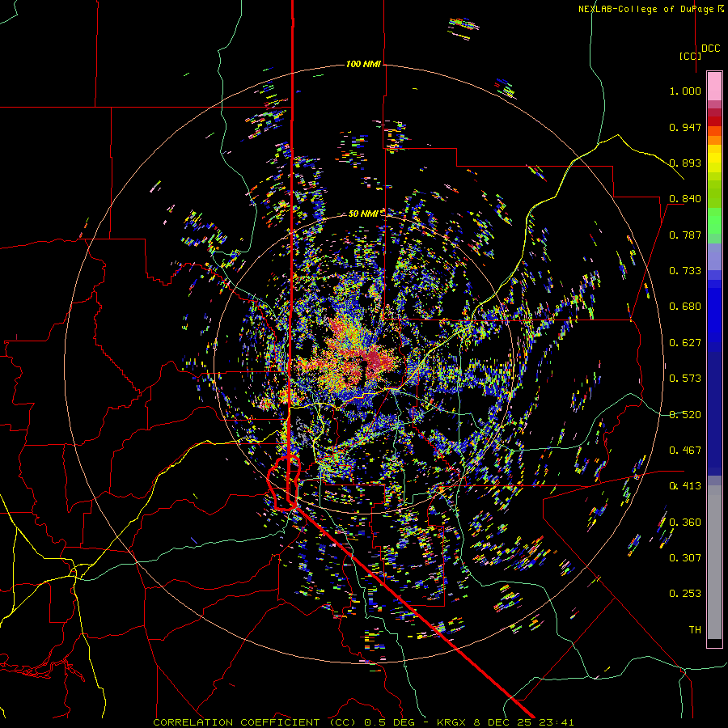Screen dimensions: 728x728
Task: Click the 0.253 value on the color scale
Action: point(685,594)
